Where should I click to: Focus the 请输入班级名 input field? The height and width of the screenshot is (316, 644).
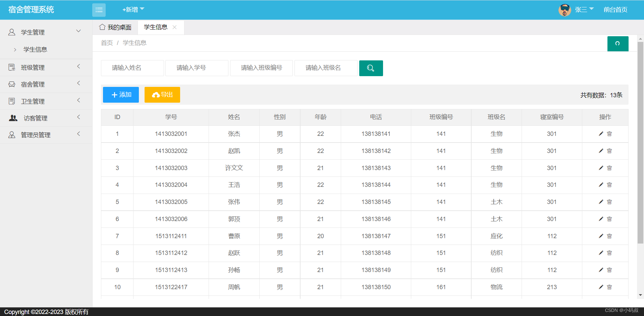(326, 68)
